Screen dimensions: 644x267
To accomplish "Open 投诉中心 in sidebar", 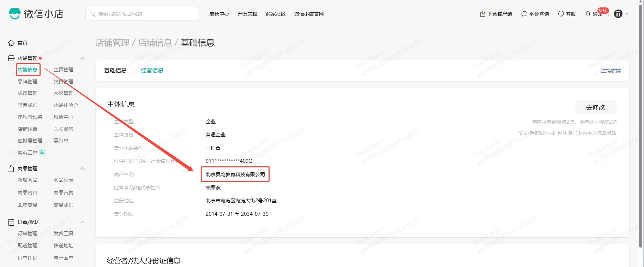I will point(64,117).
